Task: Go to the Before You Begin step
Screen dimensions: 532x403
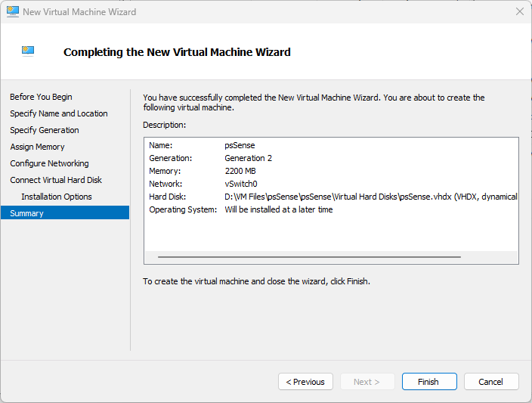Action: point(41,97)
